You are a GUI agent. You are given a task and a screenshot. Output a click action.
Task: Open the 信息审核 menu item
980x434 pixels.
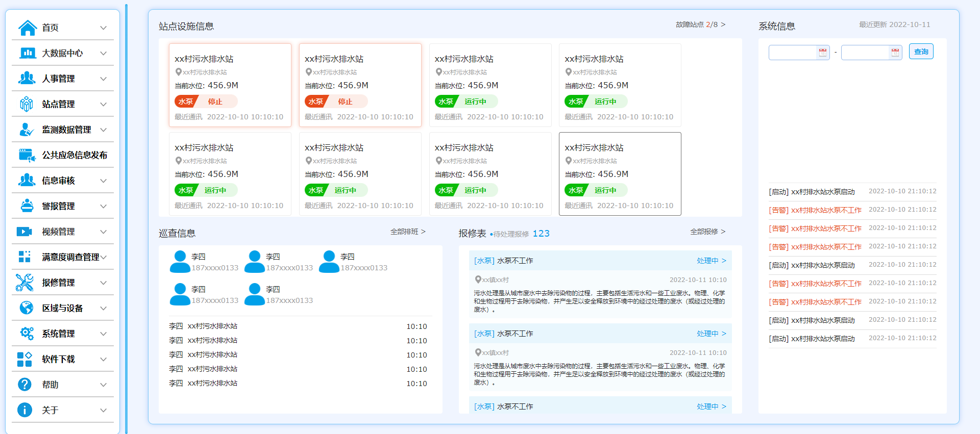coord(58,181)
